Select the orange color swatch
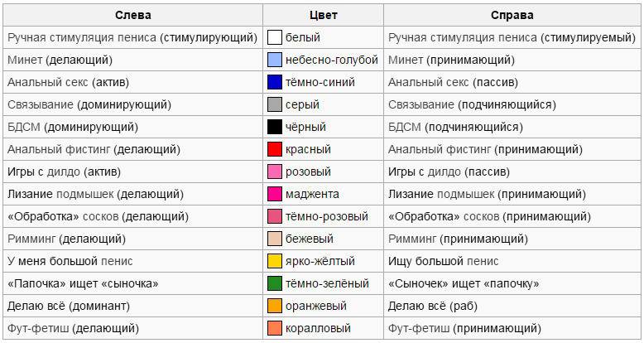The height and width of the screenshot is (343, 644). tap(275, 306)
